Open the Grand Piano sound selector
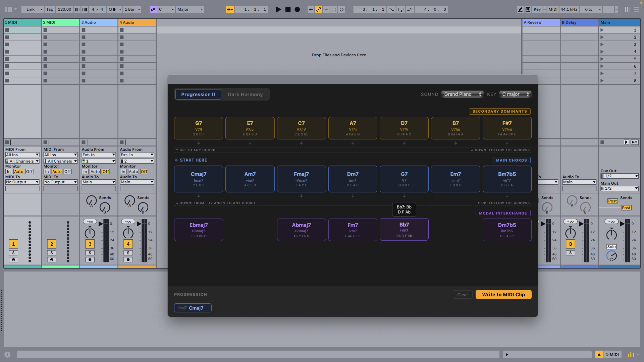Screen dimensions: 644x362 pos(462,94)
